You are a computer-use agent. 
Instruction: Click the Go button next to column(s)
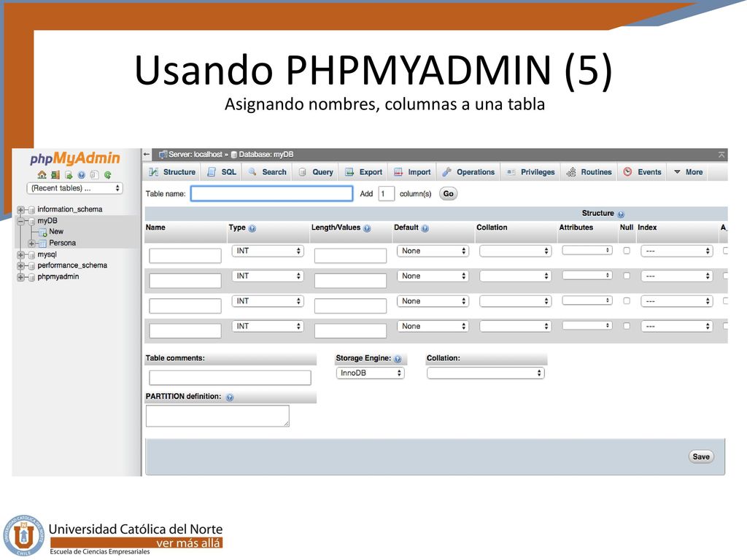(x=449, y=194)
